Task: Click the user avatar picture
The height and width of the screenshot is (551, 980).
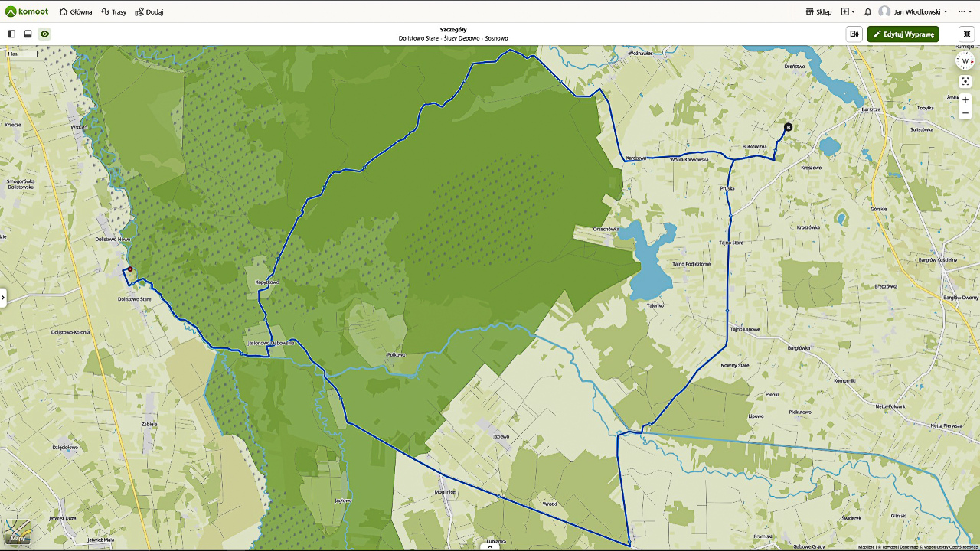Action: tap(884, 11)
